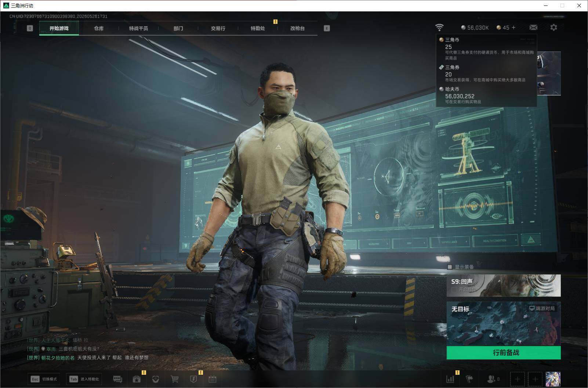
Task: Open the 交易行 tab
Action: click(x=218, y=28)
